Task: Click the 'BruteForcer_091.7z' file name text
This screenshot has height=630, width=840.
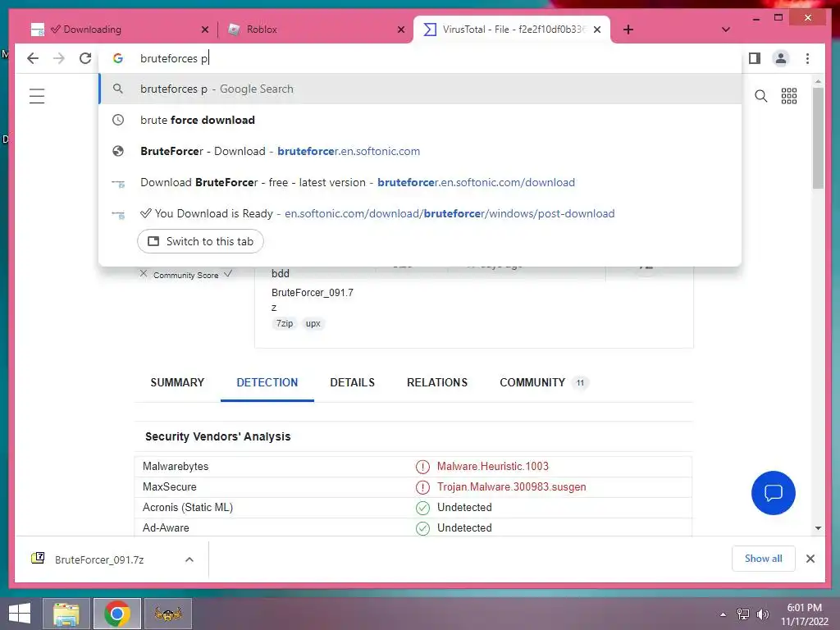Action: [313, 300]
